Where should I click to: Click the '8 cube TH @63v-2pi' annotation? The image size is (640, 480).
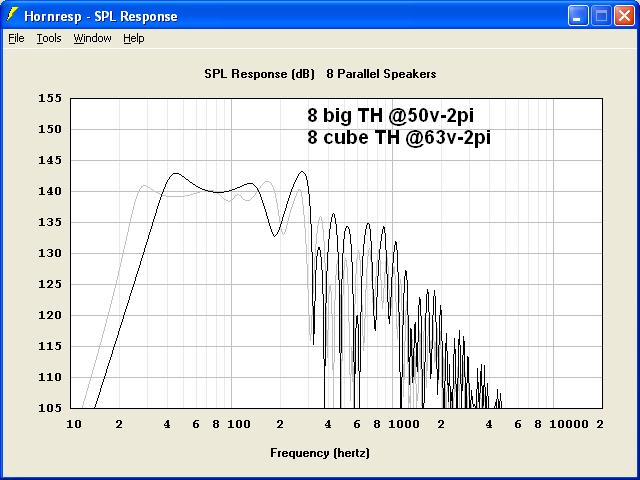click(x=399, y=138)
